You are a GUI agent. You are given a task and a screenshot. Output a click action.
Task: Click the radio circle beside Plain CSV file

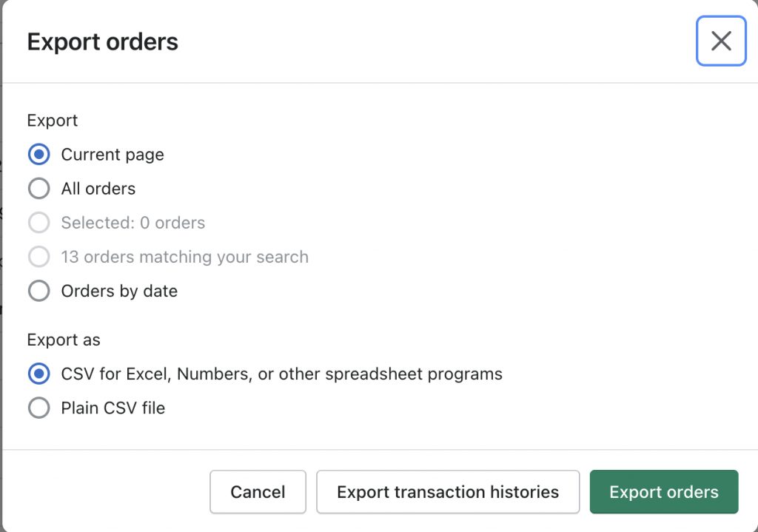(38, 408)
